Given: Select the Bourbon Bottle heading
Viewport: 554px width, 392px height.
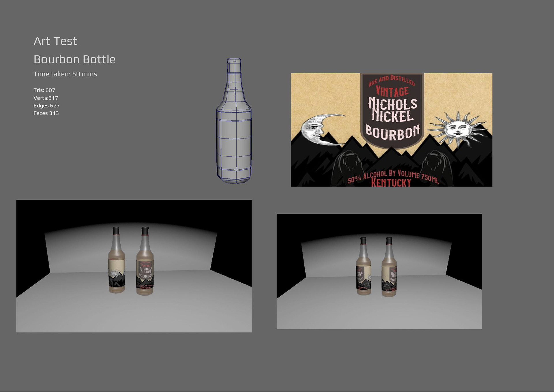Looking at the screenshot, I should click(74, 59).
